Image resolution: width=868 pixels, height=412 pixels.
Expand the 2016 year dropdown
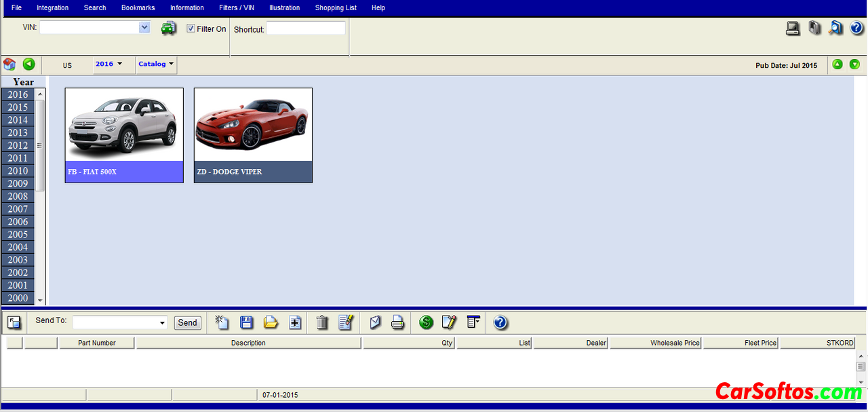[108, 64]
